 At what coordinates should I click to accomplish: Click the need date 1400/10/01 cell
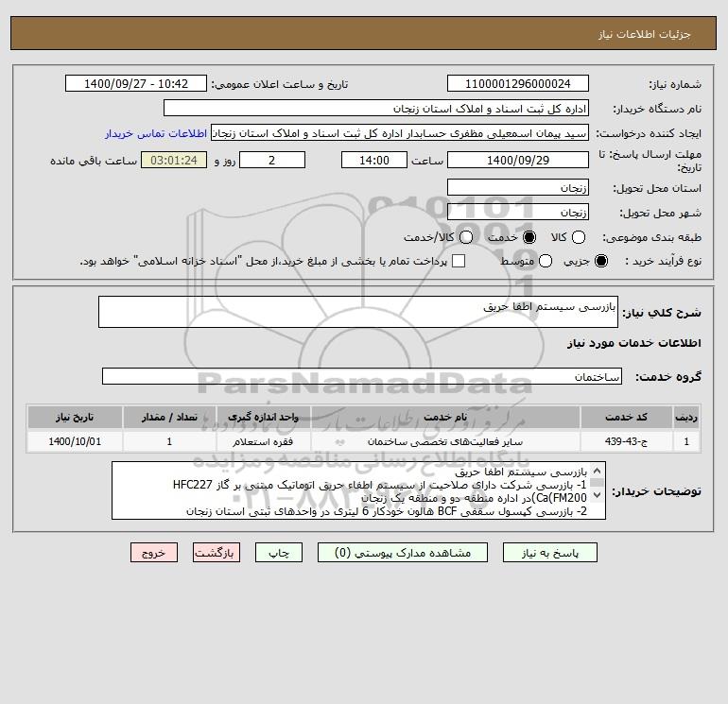75,441
